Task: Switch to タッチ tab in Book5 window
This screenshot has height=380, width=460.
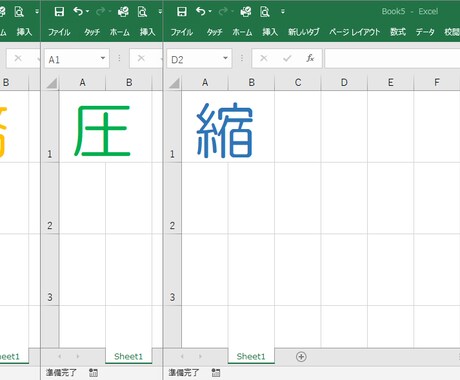Action: coord(214,32)
